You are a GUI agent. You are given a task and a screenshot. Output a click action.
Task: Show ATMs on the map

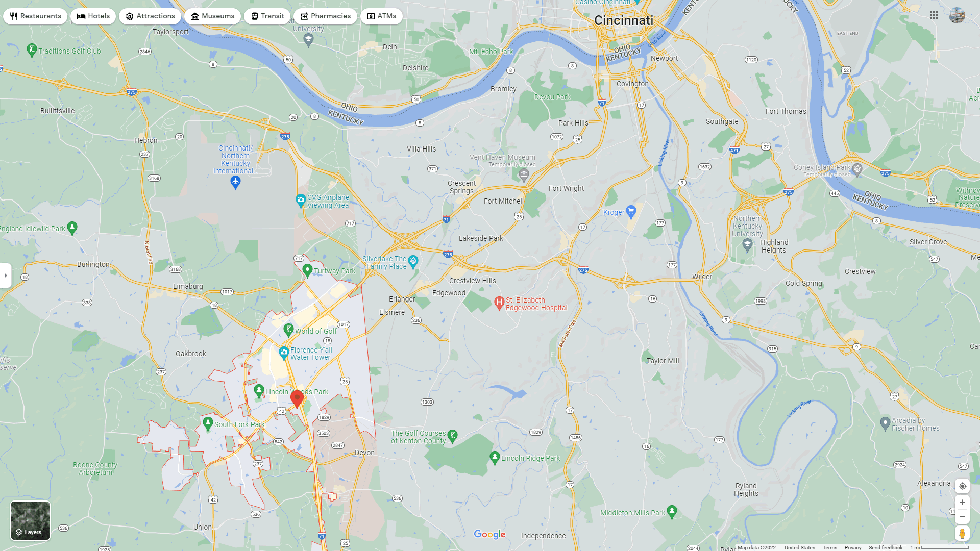coord(381,16)
